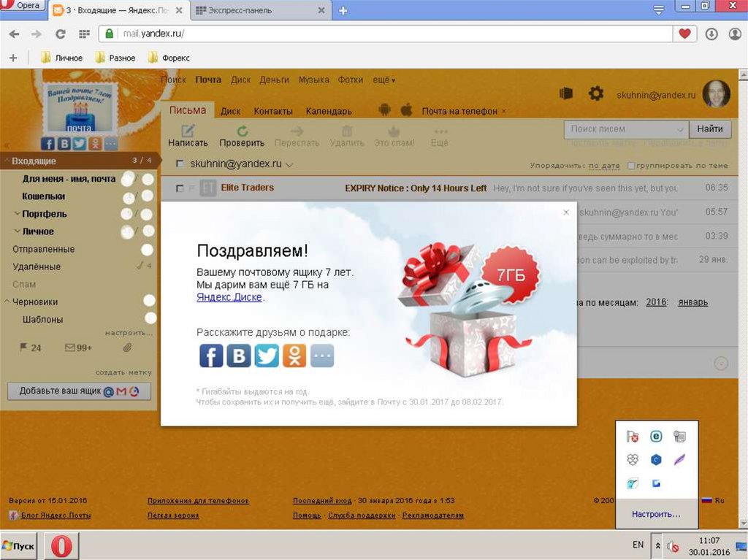Share gift on Facebook in the popup
Viewport: 748px width, 560px height.
click(211, 356)
